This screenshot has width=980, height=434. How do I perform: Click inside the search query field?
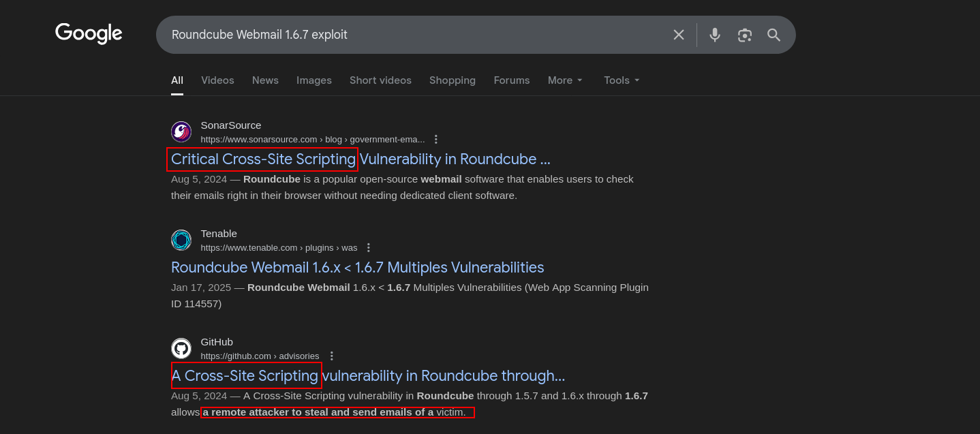(409, 35)
